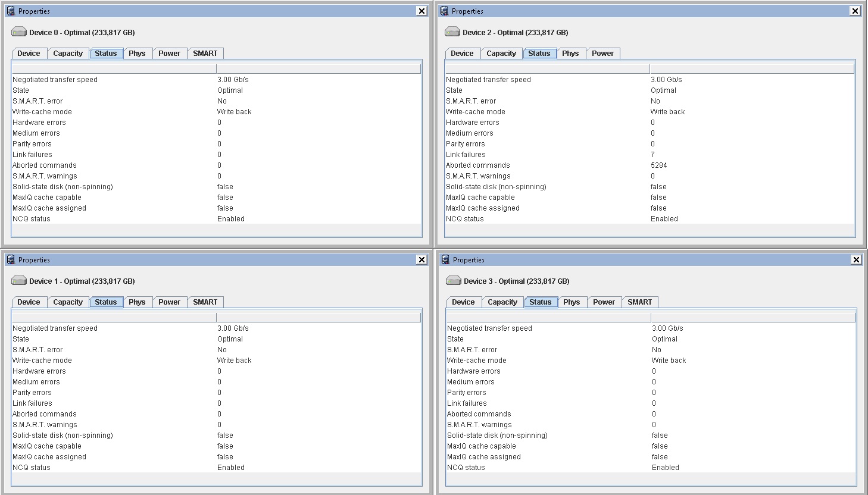
Task: Click the Device 2 hard drive icon
Action: tap(452, 32)
